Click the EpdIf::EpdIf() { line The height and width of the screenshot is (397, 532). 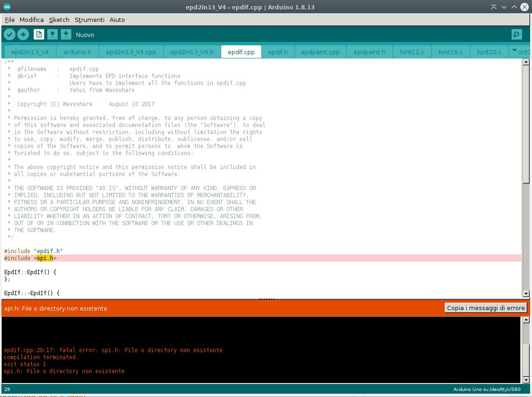(x=30, y=272)
